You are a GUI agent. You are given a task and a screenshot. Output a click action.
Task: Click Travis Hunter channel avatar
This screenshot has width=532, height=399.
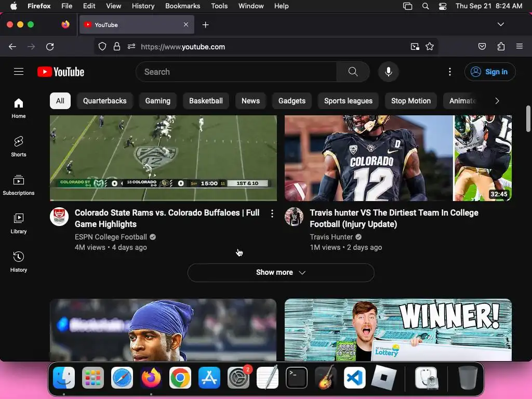click(294, 217)
